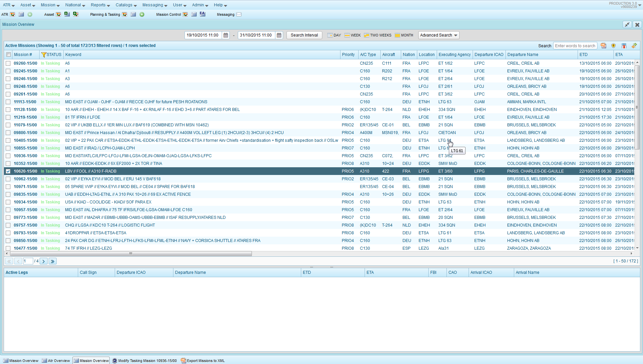Image resolution: width=643 pixels, height=364 pixels.
Task: Click the Search Interval button
Action: (304, 35)
